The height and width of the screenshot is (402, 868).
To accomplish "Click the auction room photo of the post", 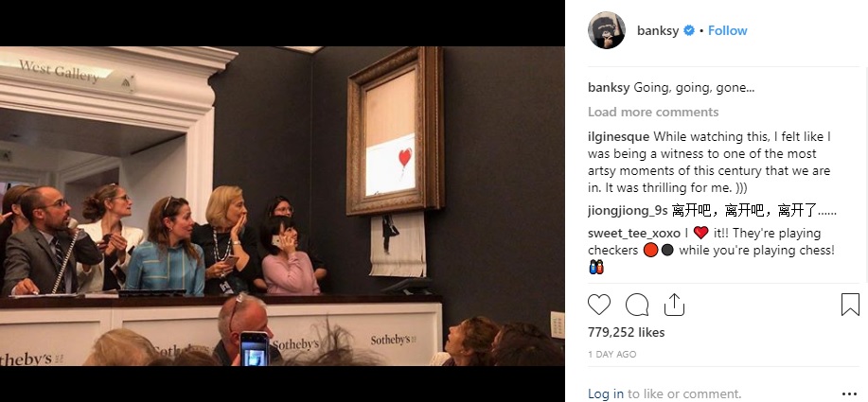I will [x=282, y=206].
